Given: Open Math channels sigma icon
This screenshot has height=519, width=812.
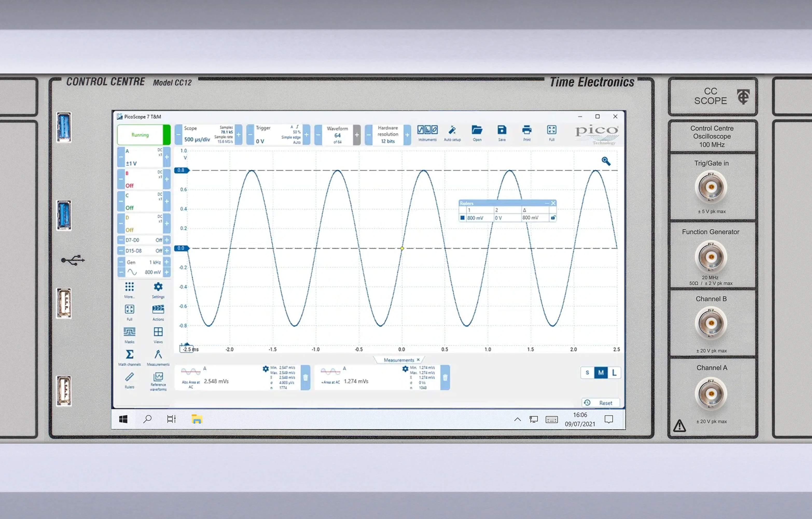Looking at the screenshot, I should (x=129, y=354).
